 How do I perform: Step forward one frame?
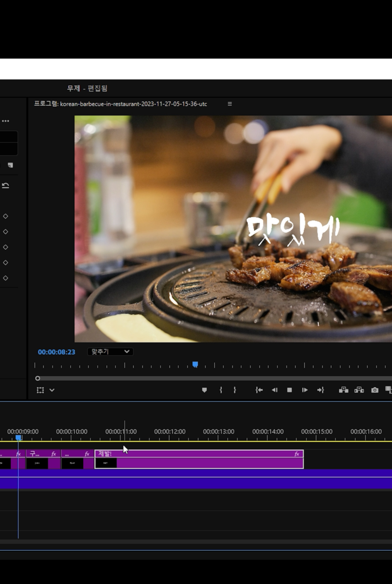[x=305, y=390]
